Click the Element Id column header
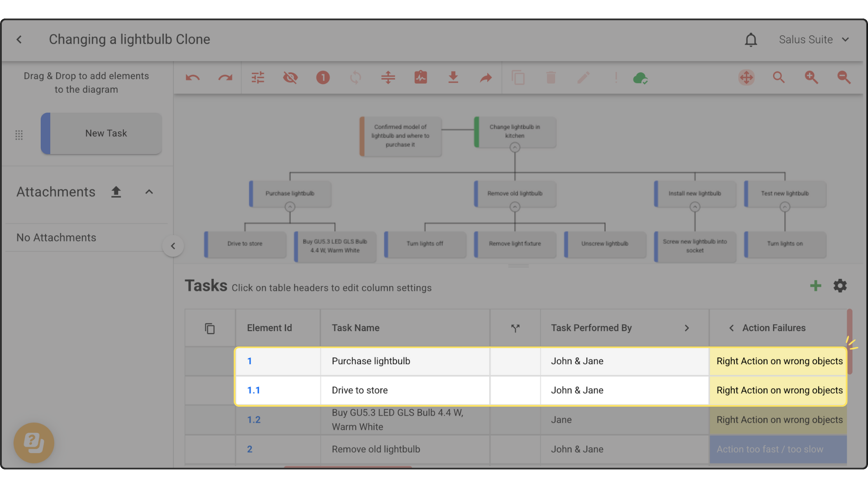Viewport: 868px width, 488px height. [x=269, y=328]
